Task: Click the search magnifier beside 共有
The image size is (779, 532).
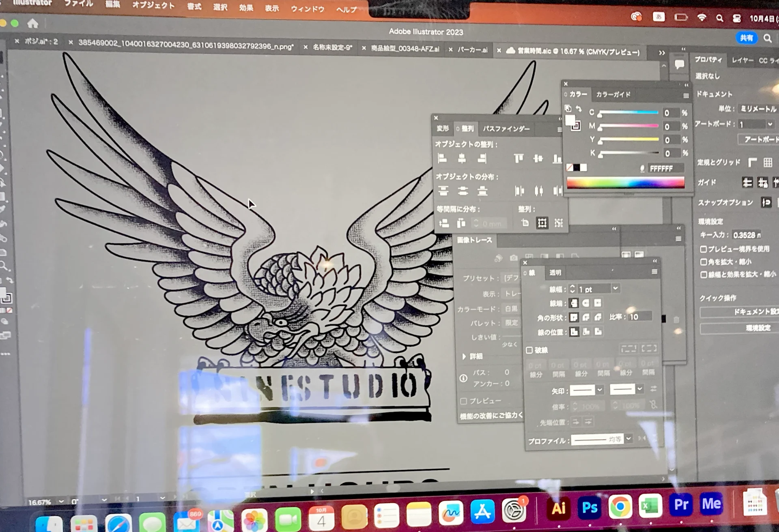Action: (767, 38)
